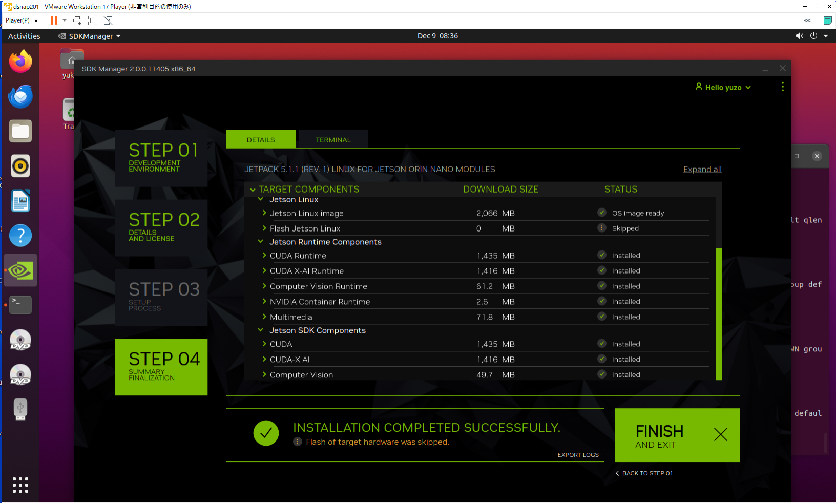Open the Ubuntu volume indicator
The width and height of the screenshot is (836, 504).
point(799,36)
